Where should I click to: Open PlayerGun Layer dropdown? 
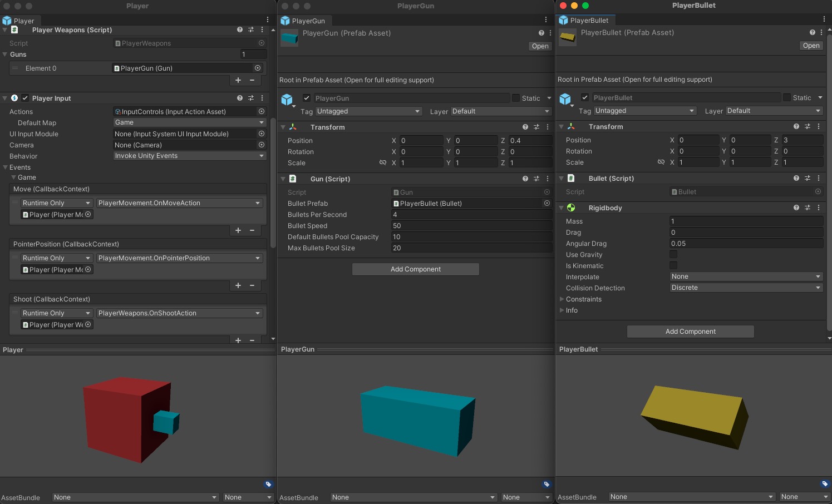coord(501,111)
